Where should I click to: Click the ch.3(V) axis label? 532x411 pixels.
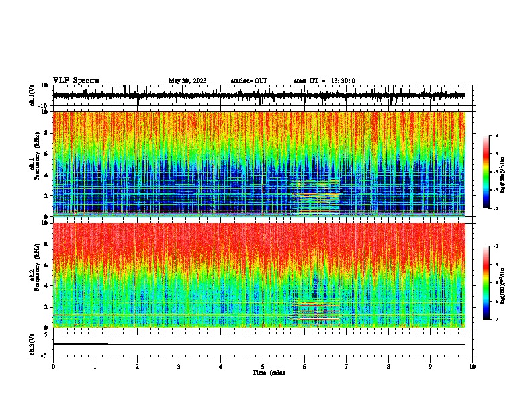[x=32, y=345]
